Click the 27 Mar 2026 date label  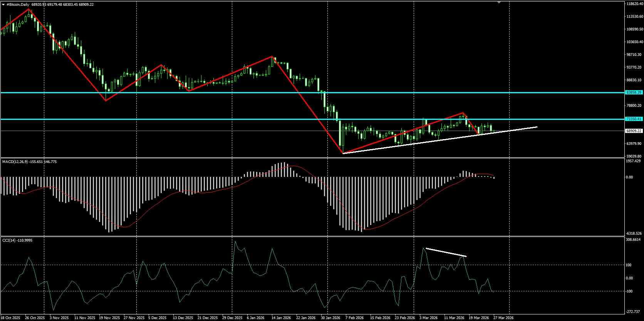click(x=503, y=318)
